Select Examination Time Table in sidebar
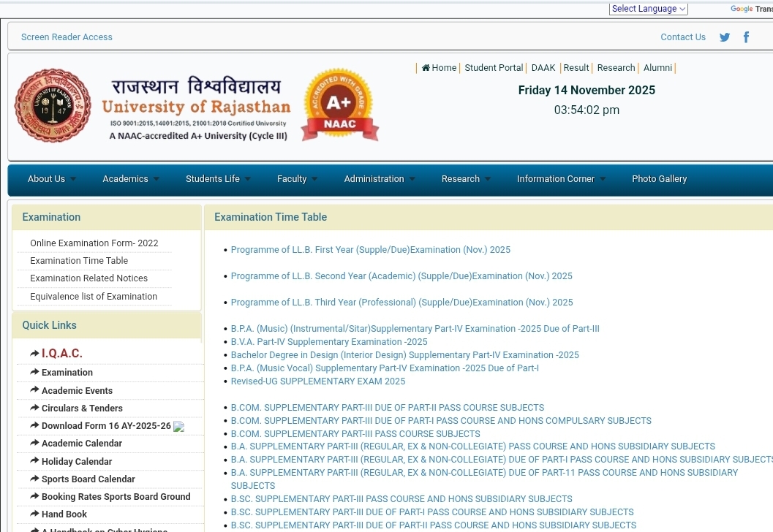This screenshot has width=773, height=532. (79, 261)
